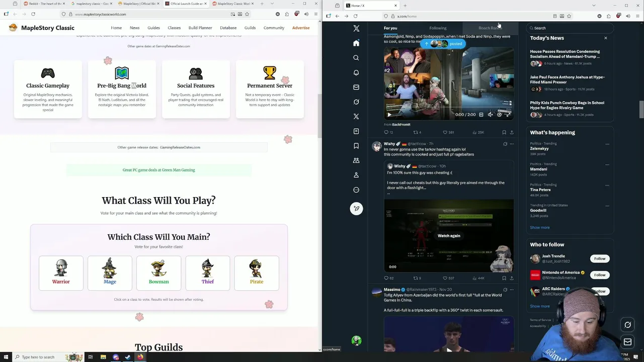Switch to the Roach Ranch tab
This screenshot has height=362, width=644.
click(x=490, y=28)
